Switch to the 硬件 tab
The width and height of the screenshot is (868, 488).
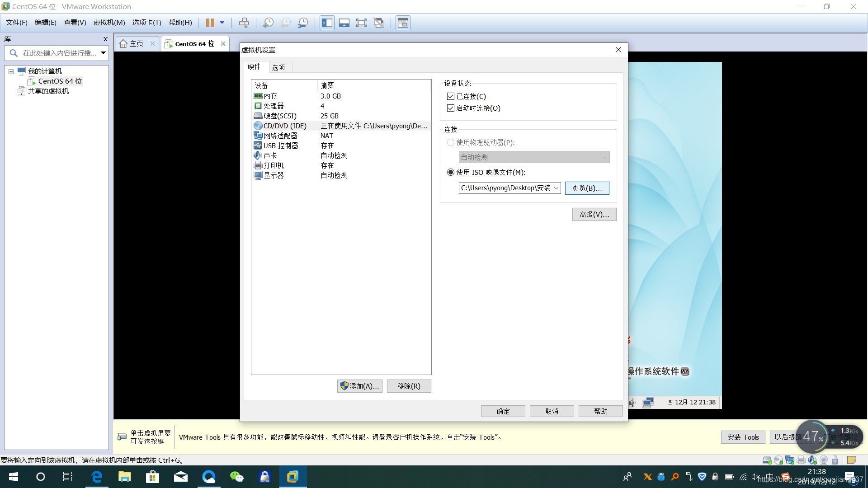(254, 66)
